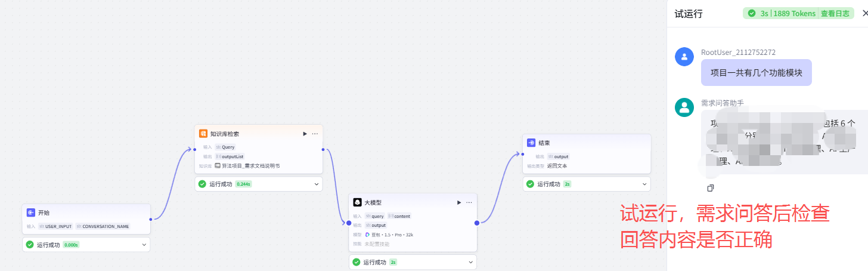Click the 开始 start node icon
The image size is (868, 271).
tap(31, 213)
